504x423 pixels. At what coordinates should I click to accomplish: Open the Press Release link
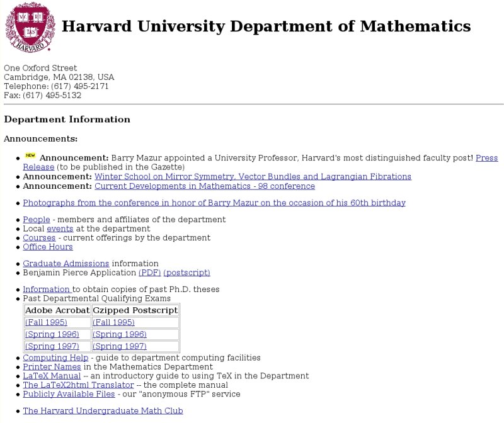(x=486, y=157)
